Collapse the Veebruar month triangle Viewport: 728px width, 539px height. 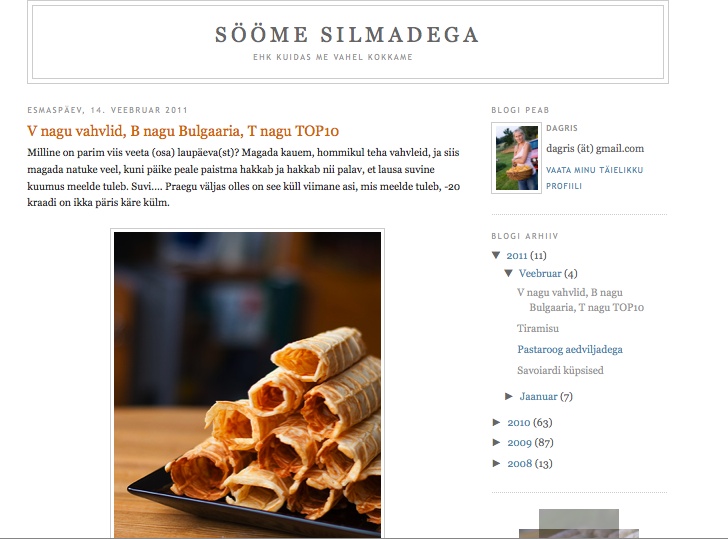[x=508, y=273]
